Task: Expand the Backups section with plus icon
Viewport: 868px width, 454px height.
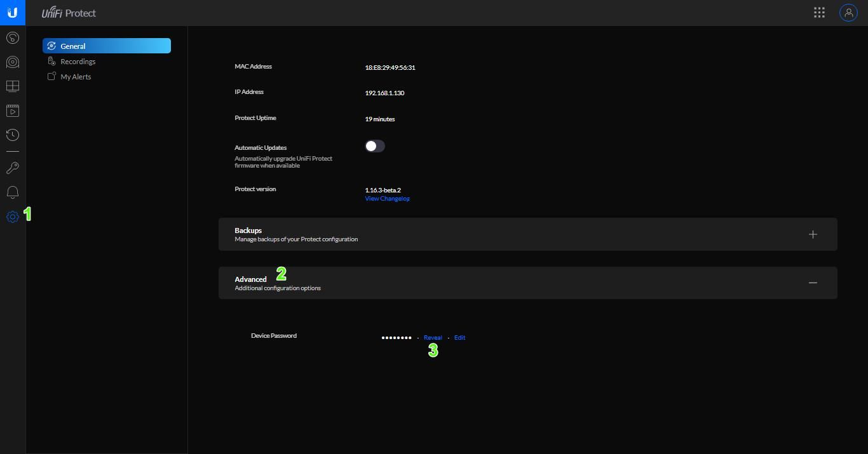Action: [x=813, y=234]
